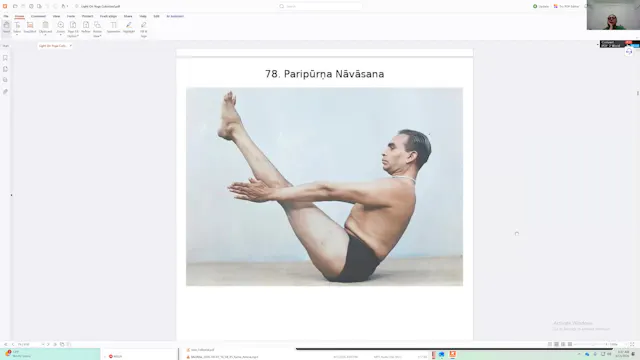The width and height of the screenshot is (640, 360).
Task: Go to the last page arrow
Action: [x=55, y=344]
